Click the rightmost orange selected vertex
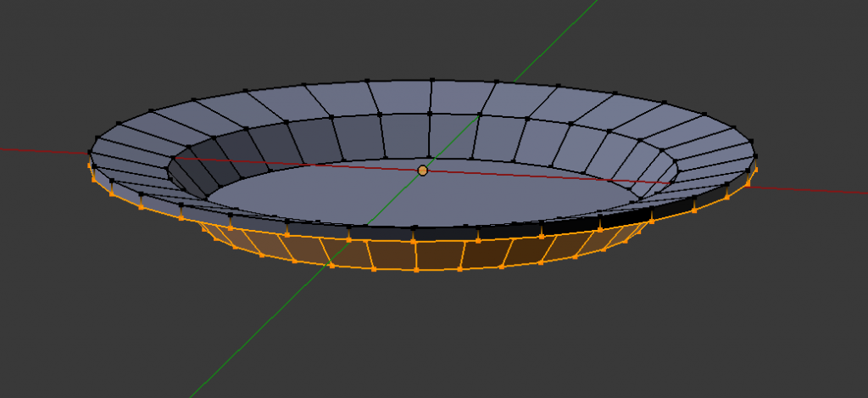Viewport: 868px width, 398px height. pos(754,168)
